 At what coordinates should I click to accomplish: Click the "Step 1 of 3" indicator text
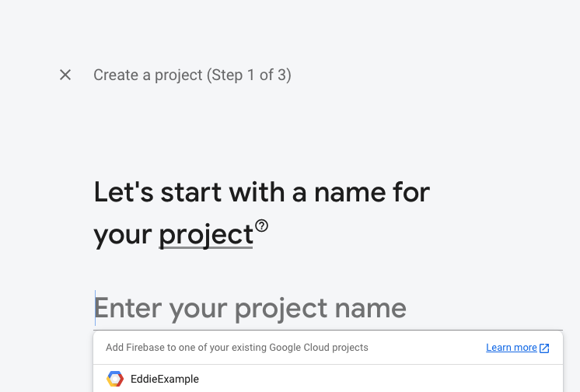pyautogui.click(x=249, y=75)
